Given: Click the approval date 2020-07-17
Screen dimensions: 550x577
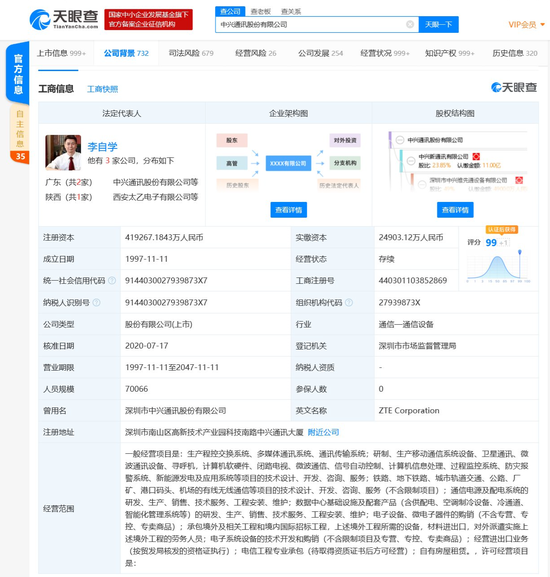Looking at the screenshot, I should click(x=146, y=346).
